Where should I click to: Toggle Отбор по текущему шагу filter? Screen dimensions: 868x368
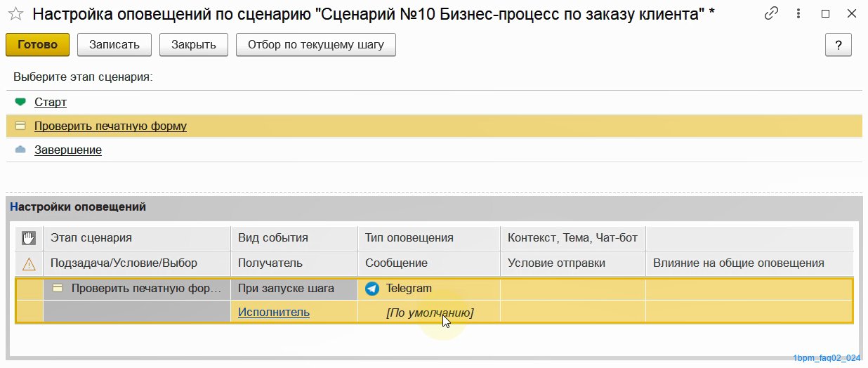click(x=316, y=45)
